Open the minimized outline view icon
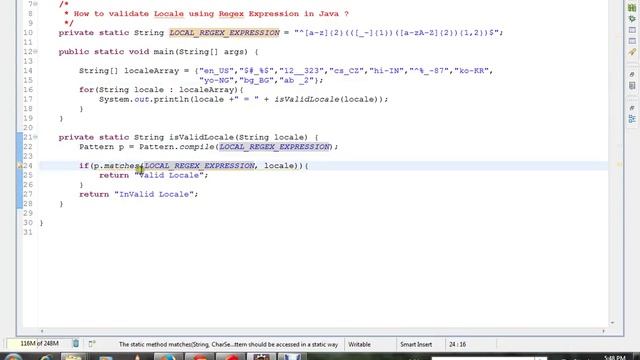 (632, 119)
